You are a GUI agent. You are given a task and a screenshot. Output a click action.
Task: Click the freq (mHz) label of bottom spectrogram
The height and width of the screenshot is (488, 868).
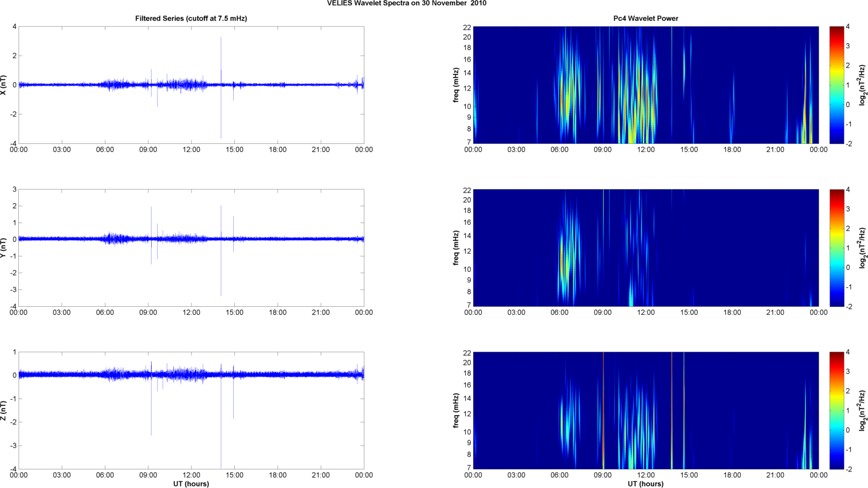pos(456,411)
